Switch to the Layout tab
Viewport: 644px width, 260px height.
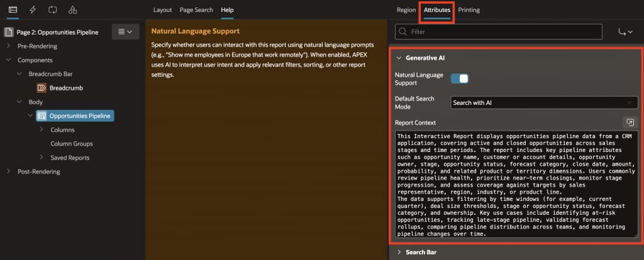click(162, 10)
